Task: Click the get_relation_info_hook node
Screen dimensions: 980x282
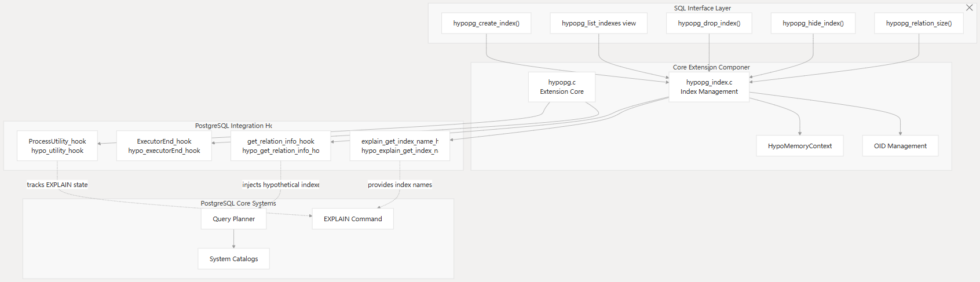Action: (x=281, y=146)
